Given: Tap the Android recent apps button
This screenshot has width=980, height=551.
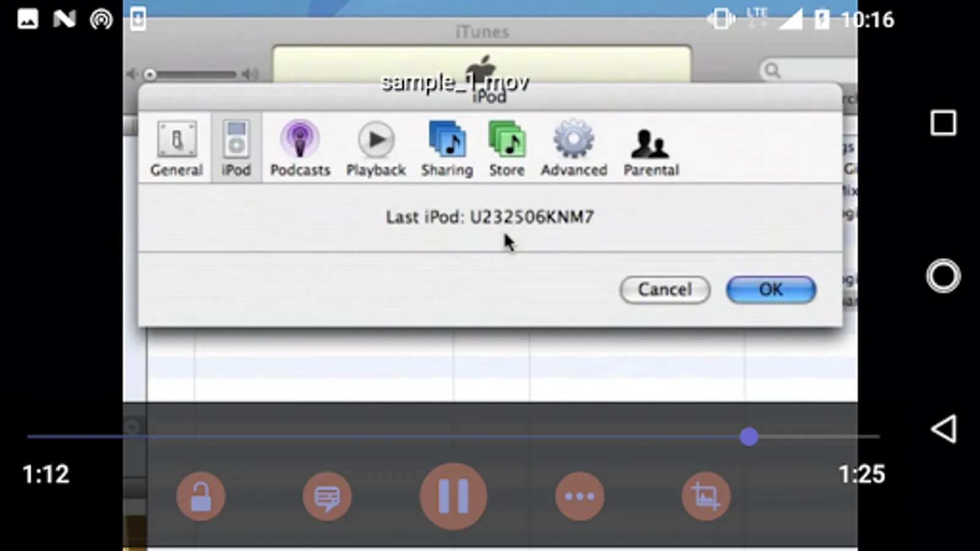Looking at the screenshot, I should pos(943,122).
